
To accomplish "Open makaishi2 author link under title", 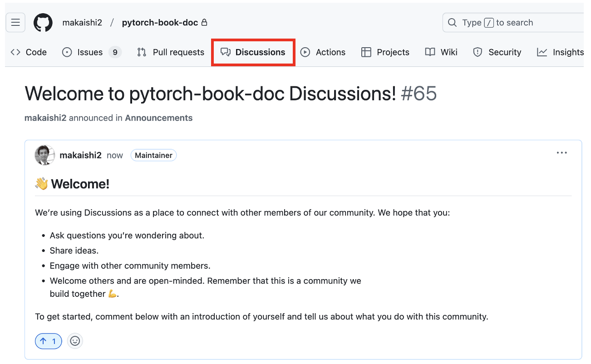I will [45, 118].
